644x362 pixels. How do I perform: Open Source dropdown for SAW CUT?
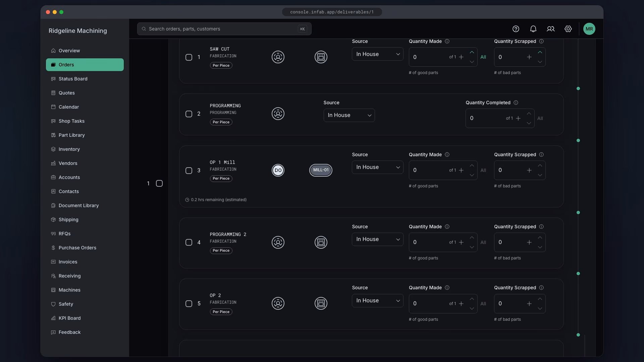[x=378, y=54]
